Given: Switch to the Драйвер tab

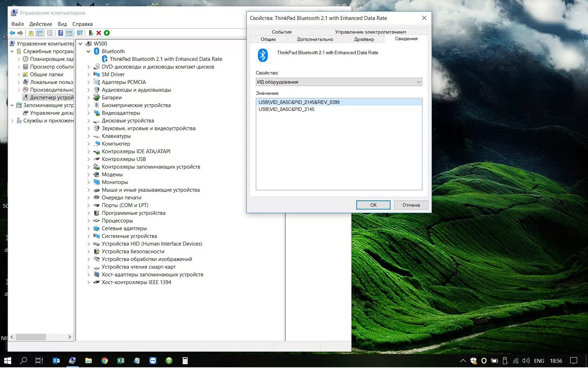Looking at the screenshot, I should point(364,39).
